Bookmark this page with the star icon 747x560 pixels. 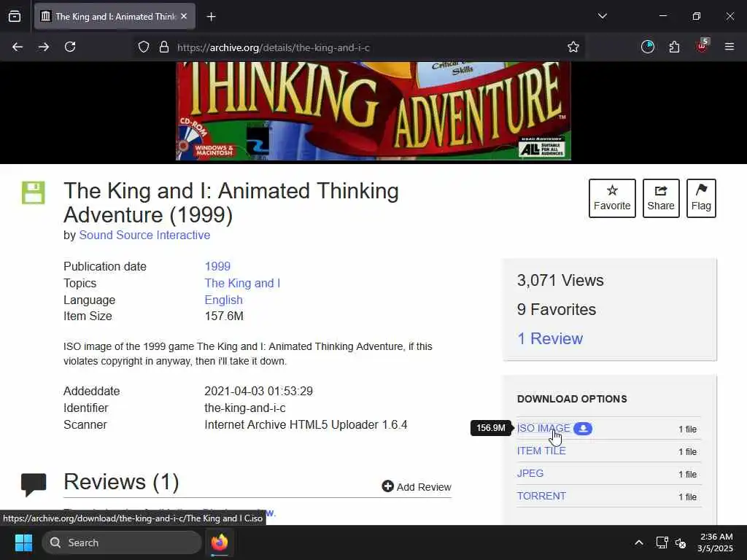point(573,47)
